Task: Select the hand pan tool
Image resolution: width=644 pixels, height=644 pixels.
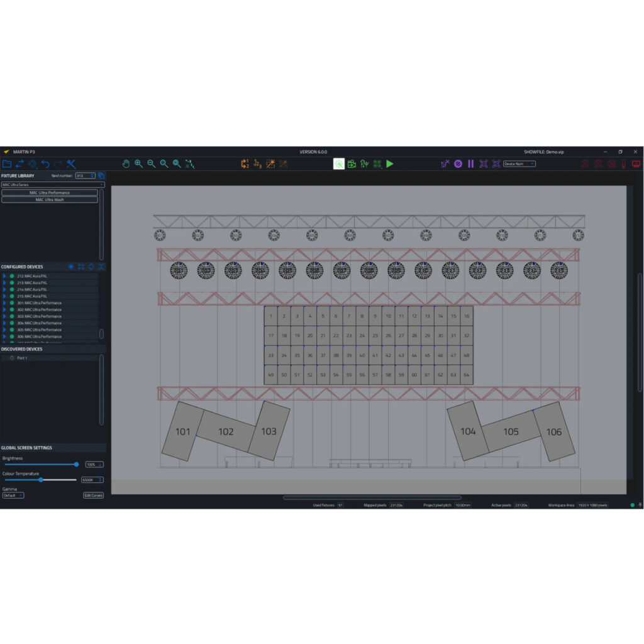Action: coord(126,164)
